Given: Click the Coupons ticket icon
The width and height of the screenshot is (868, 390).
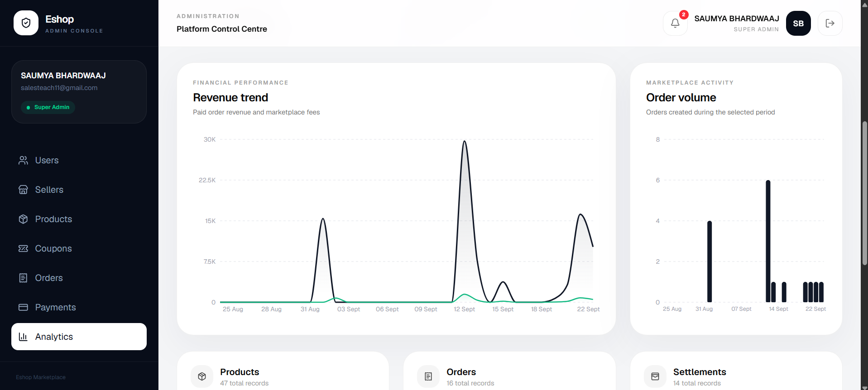Looking at the screenshot, I should [23, 248].
